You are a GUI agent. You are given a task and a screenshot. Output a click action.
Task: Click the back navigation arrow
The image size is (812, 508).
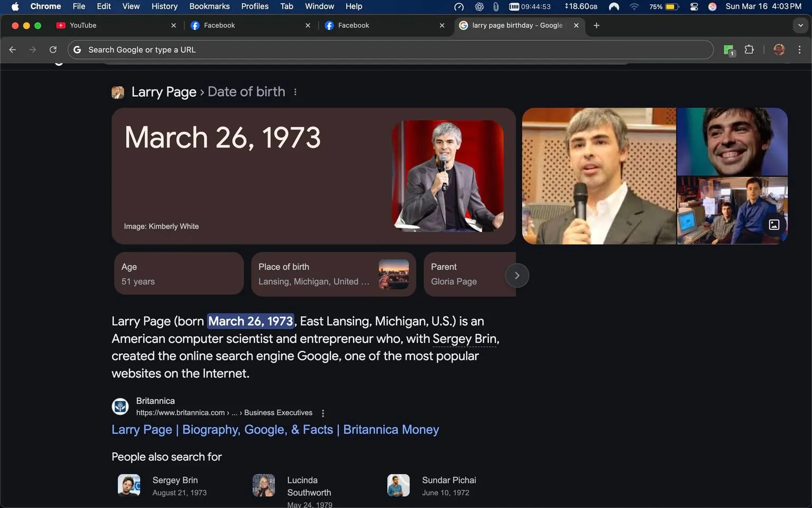(12, 49)
